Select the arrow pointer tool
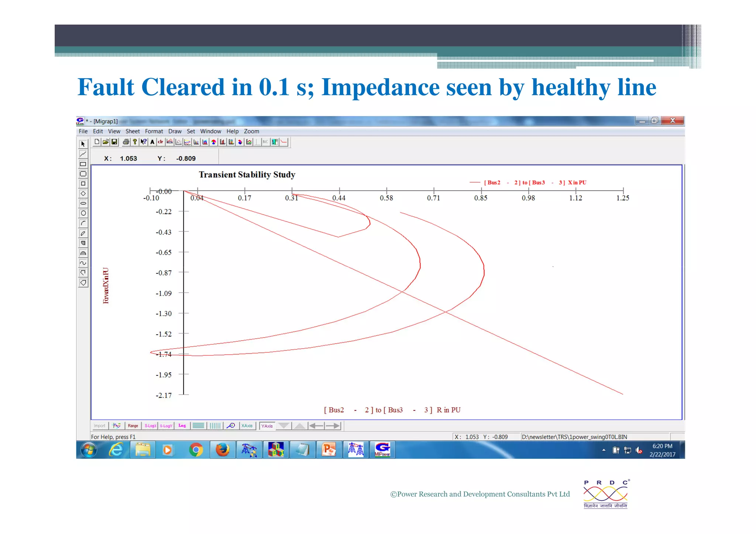The image size is (756, 534). tap(83, 144)
